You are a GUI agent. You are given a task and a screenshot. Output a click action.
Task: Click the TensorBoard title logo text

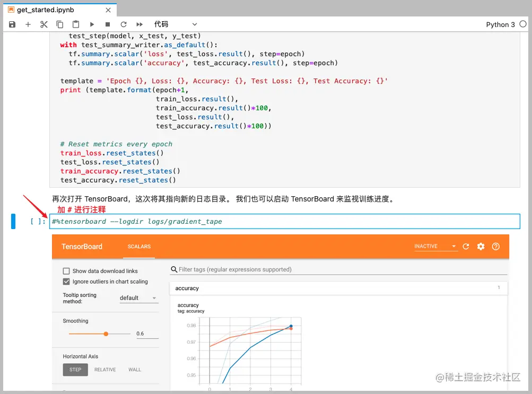tap(82, 247)
